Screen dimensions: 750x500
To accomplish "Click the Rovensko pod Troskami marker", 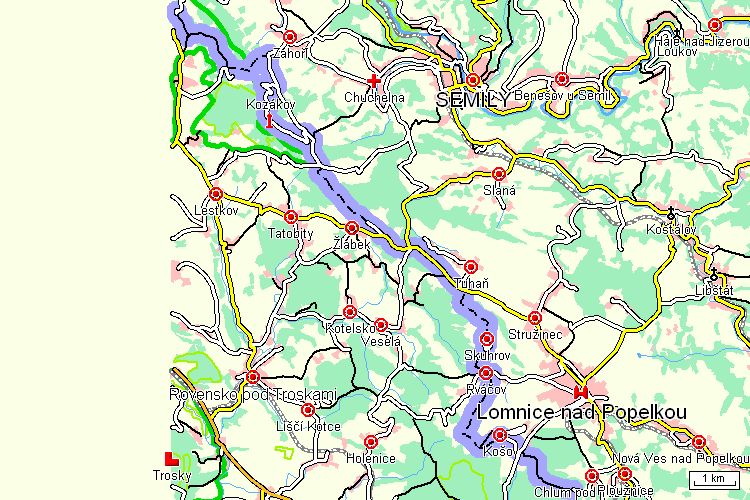I will point(253,377).
